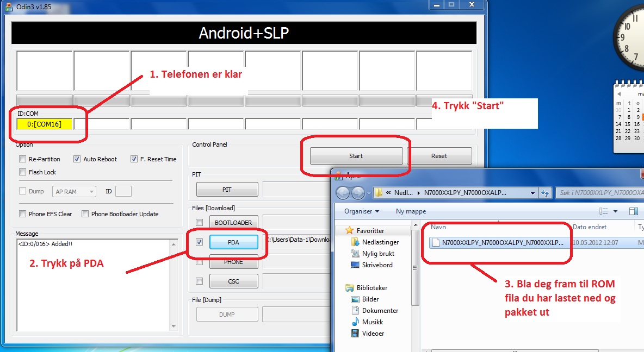The height and width of the screenshot is (352, 644).
Task: Open address bar history dropdown
Action: [532, 193]
